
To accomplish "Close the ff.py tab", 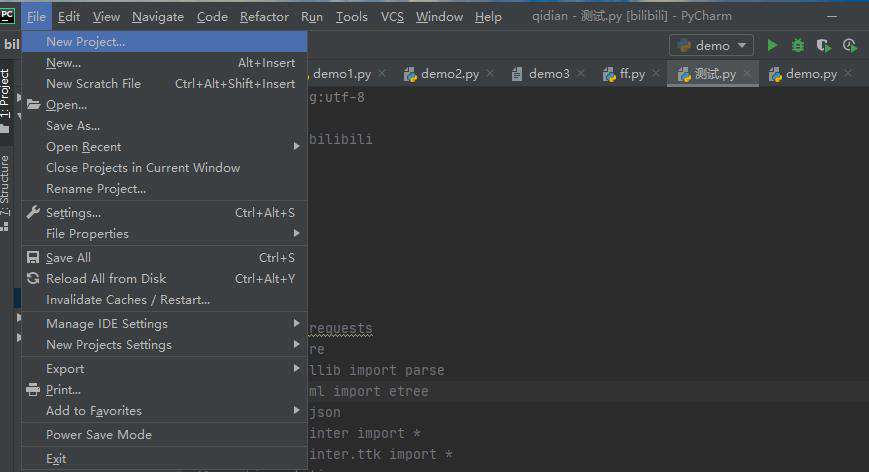I will pos(656,73).
